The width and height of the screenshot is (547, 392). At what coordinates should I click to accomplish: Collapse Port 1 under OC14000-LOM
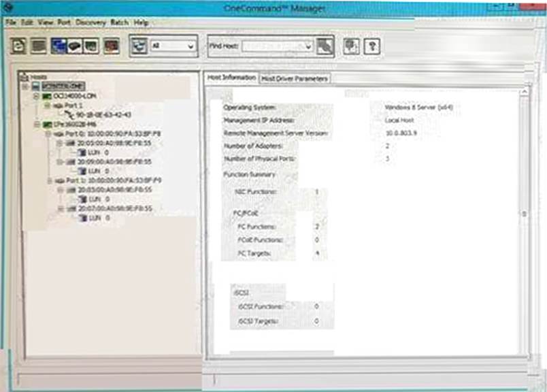click(x=48, y=105)
